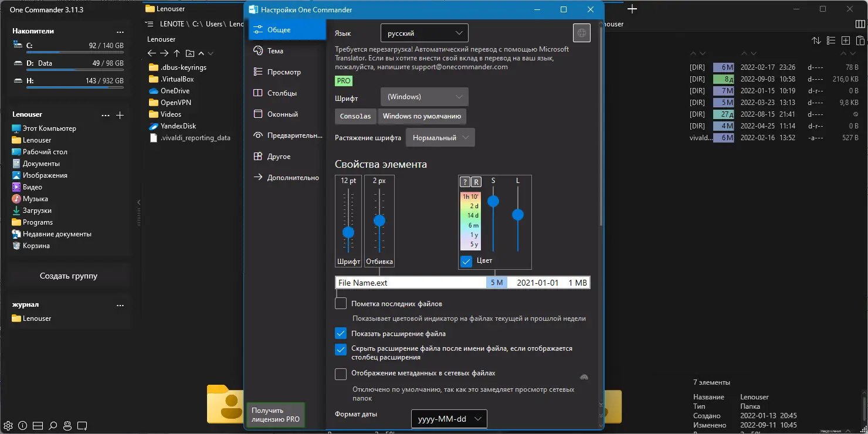The height and width of the screenshot is (434, 868).
Task: Uncheck the Цвет checkbox
Action: (x=466, y=262)
